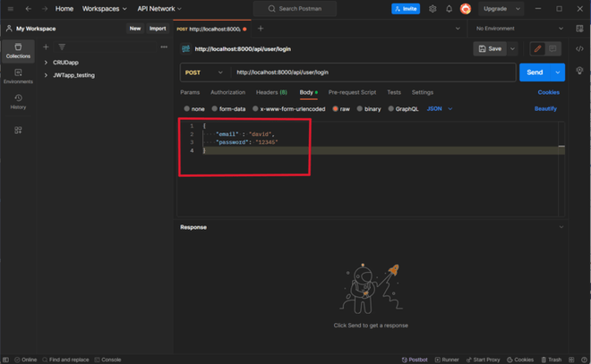Open the Environments sidebar icon
Image resolution: width=591 pixels, height=364 pixels.
point(18,76)
